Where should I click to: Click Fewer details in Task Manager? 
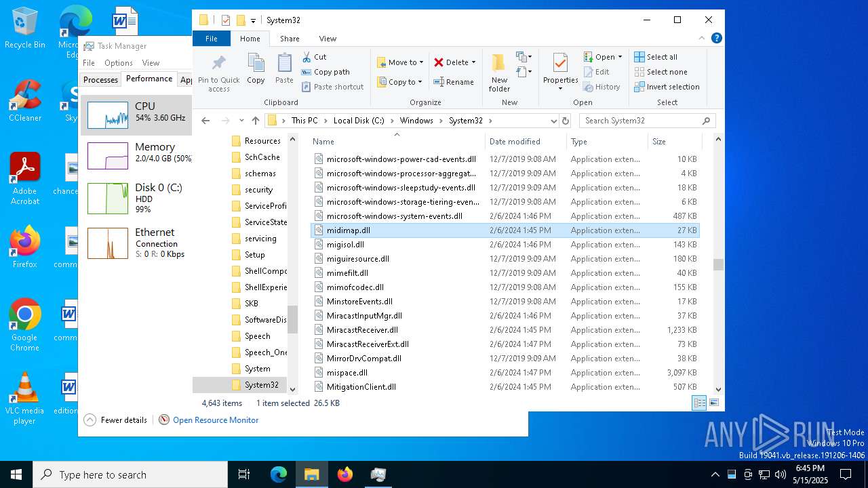tap(116, 420)
